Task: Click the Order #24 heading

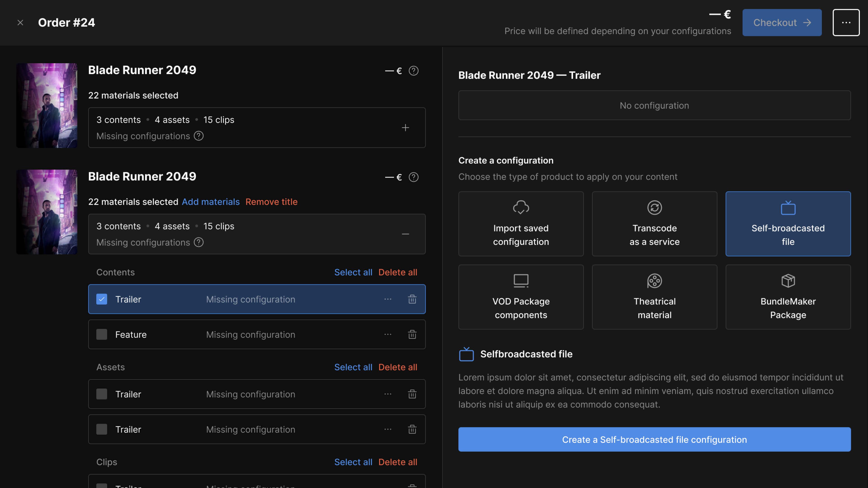Action: 66,23
